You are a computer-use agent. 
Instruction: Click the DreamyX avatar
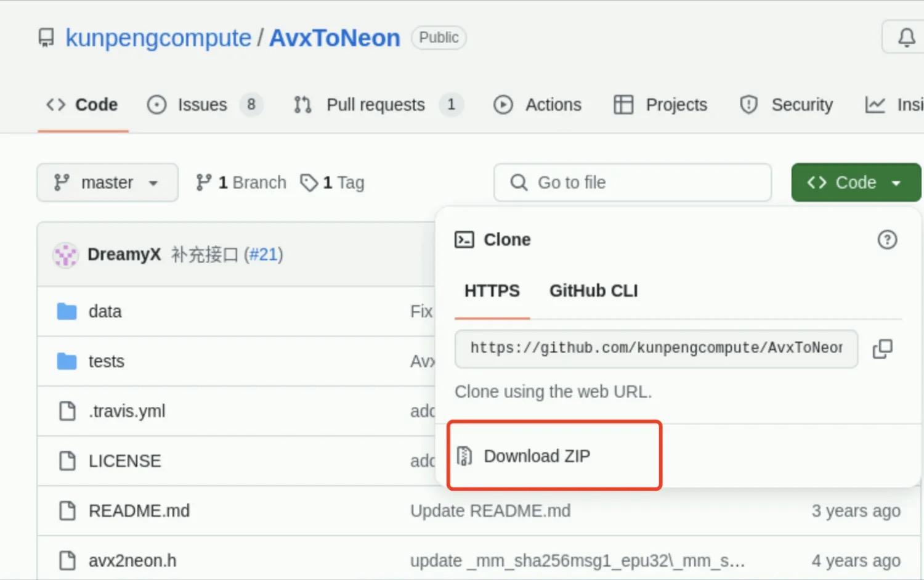(x=65, y=255)
